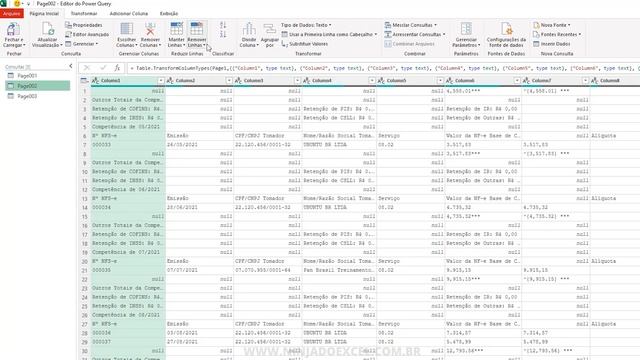The width and height of the screenshot is (640, 360).
Task: Open Propriedades of the query
Action: coord(84,25)
